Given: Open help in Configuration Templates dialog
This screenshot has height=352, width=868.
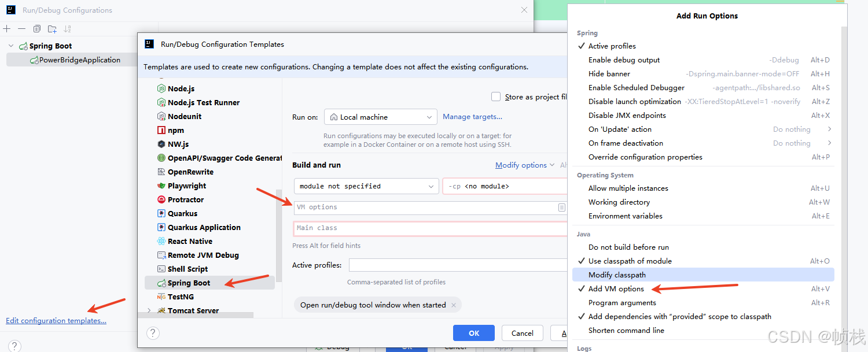Looking at the screenshot, I should pos(153,333).
